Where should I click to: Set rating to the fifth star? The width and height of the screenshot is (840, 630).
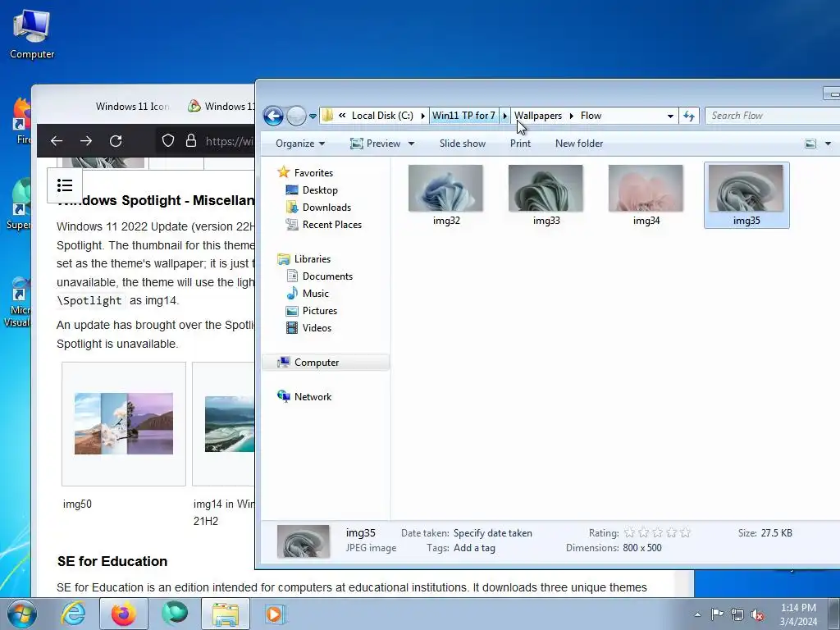[685, 532]
